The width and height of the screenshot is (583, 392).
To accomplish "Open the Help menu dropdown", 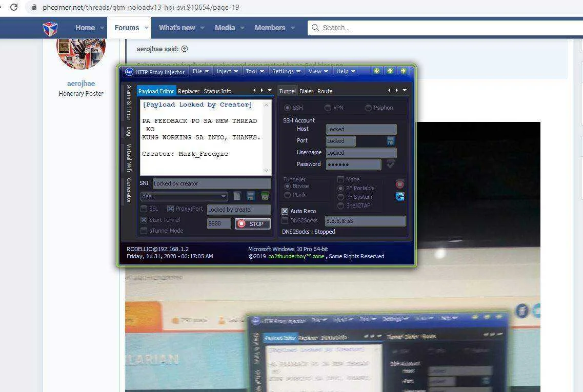I will (x=346, y=71).
